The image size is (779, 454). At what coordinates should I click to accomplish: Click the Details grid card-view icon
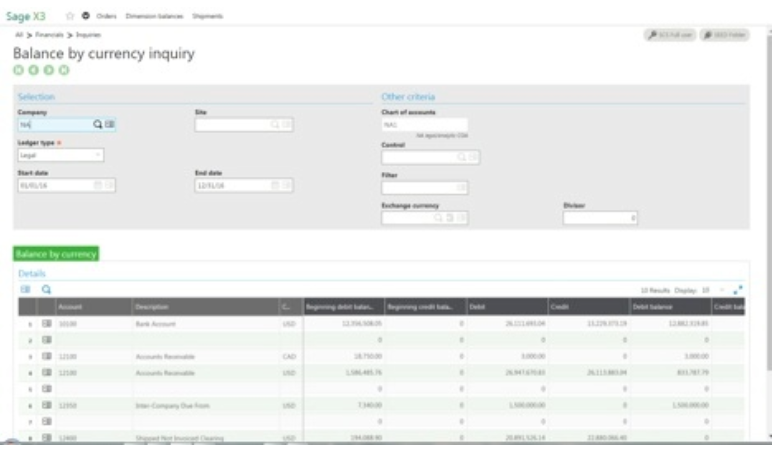25,289
